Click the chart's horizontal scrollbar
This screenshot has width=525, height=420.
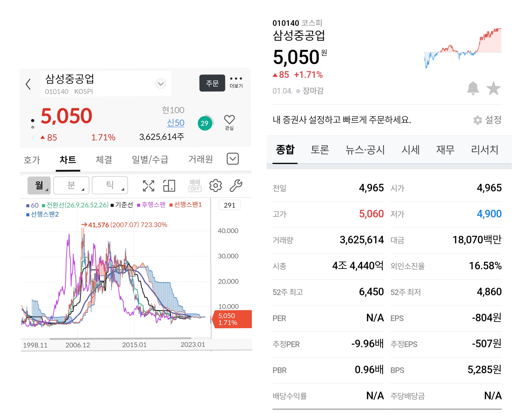[x=120, y=338]
